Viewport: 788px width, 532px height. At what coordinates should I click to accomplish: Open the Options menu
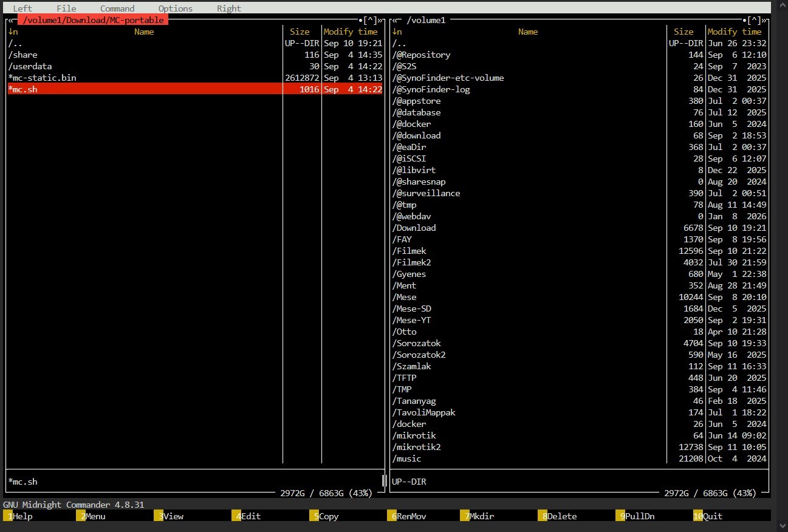coord(176,9)
